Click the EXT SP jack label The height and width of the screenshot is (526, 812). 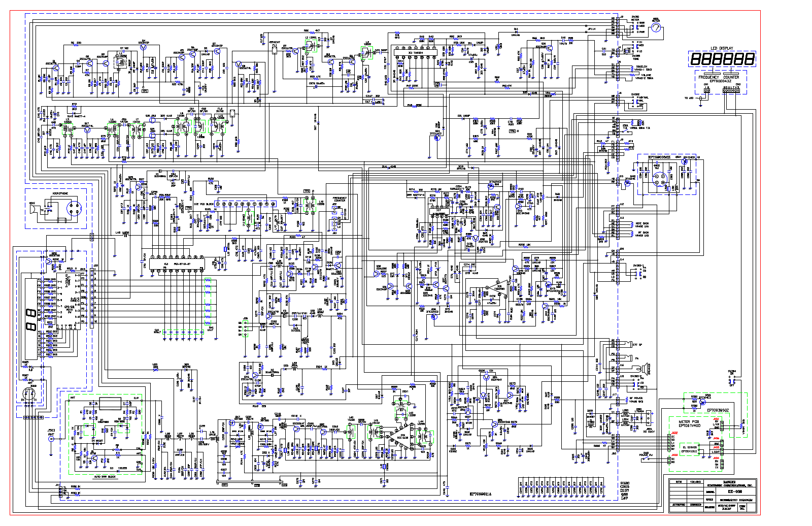[638, 345]
